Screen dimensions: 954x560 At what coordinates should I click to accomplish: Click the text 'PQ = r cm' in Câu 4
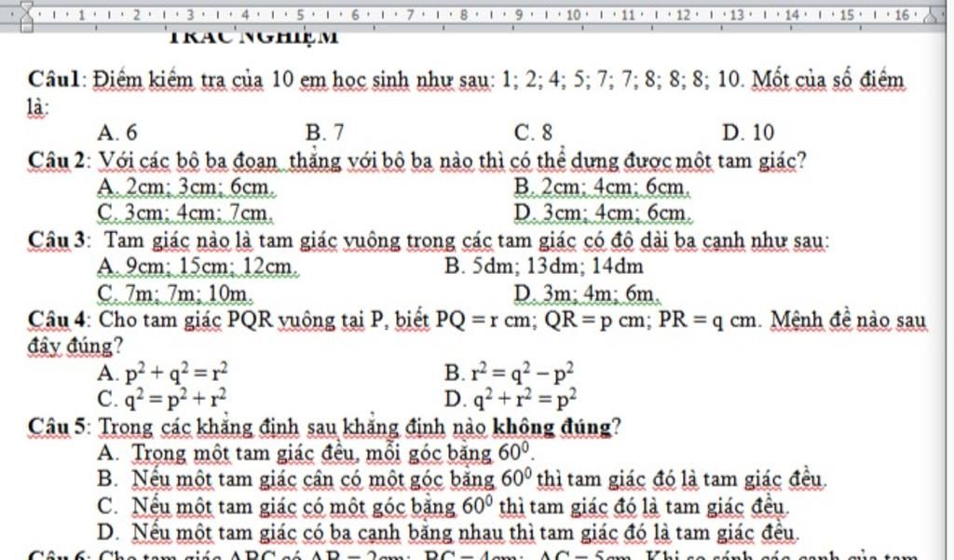click(x=484, y=320)
